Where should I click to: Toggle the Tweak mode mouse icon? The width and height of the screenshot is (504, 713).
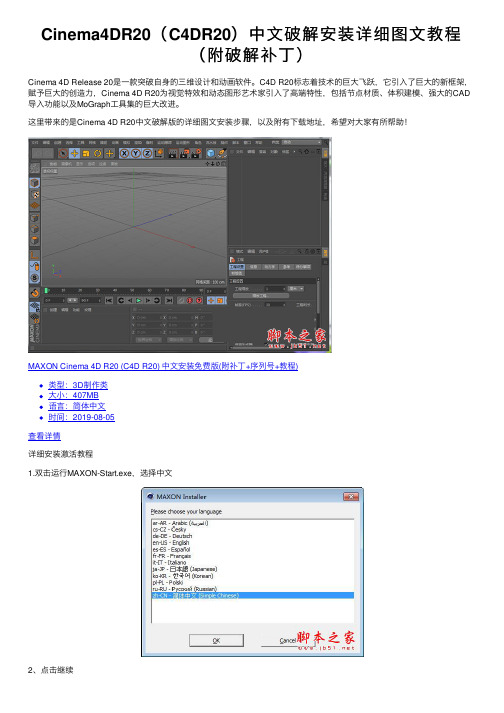[x=35, y=266]
